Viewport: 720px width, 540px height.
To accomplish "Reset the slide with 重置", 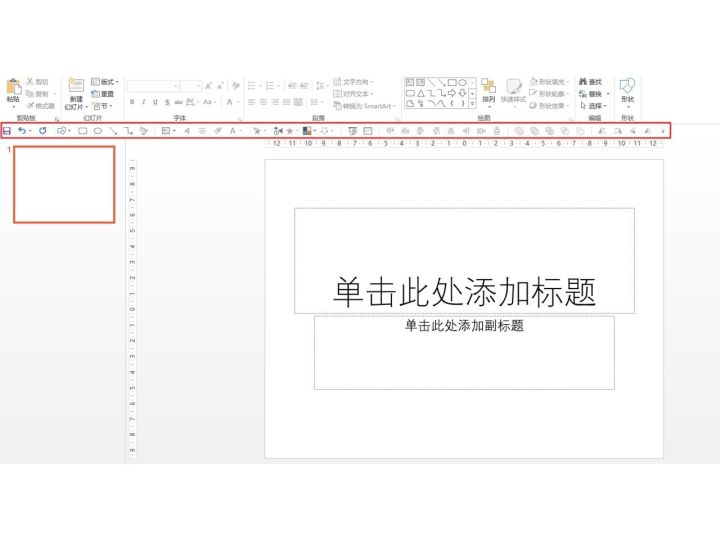I will pyautogui.click(x=102, y=94).
